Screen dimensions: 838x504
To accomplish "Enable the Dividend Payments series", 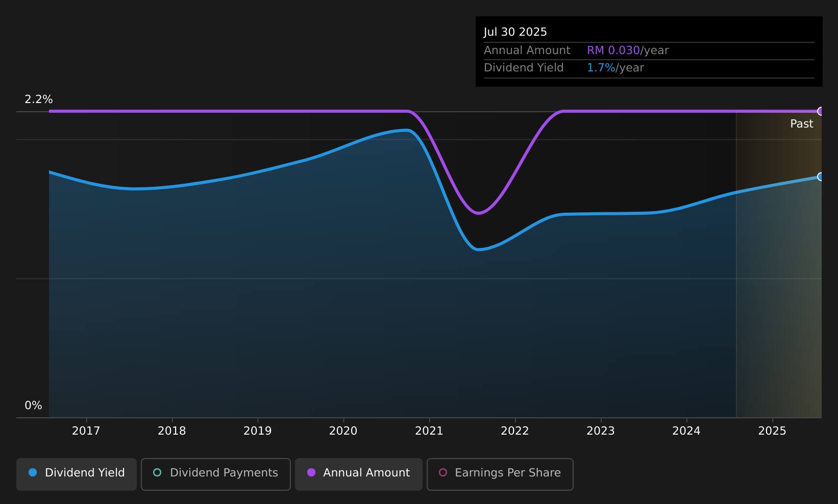I will (216, 474).
